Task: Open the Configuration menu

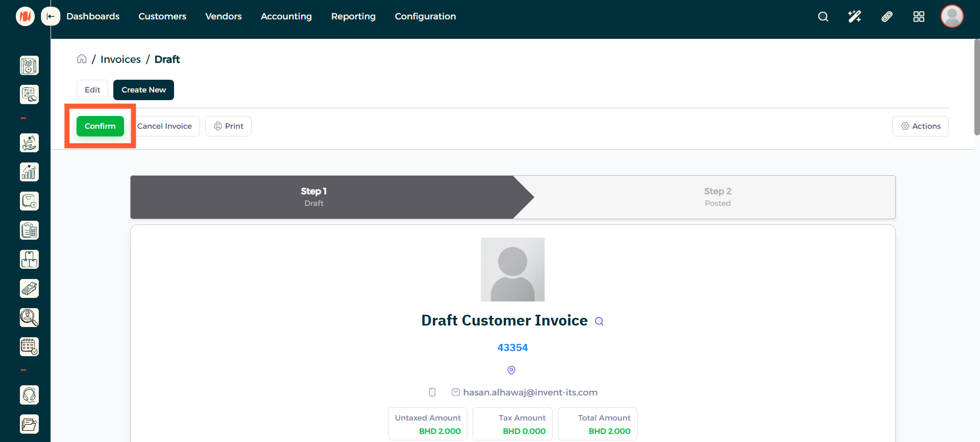Action: coord(425,16)
